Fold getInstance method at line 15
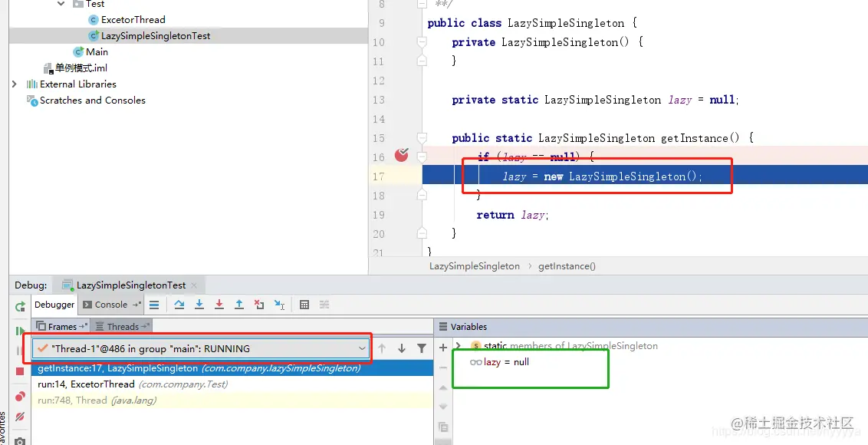 (422, 138)
